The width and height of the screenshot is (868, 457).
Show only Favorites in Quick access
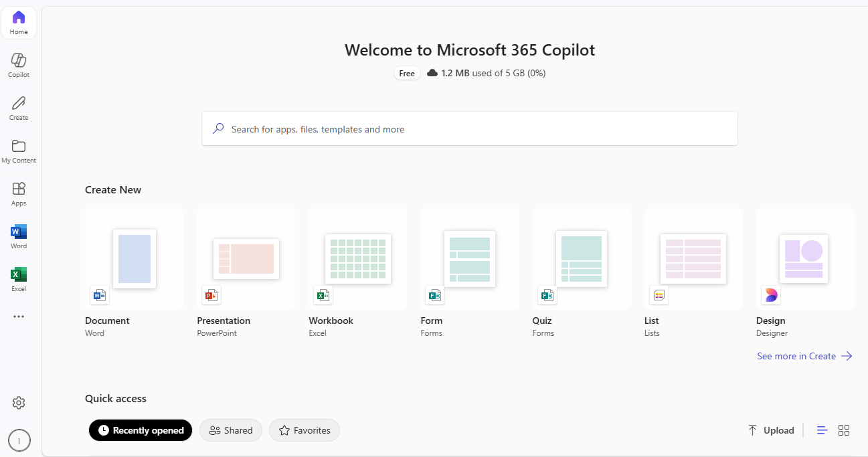[305, 430]
